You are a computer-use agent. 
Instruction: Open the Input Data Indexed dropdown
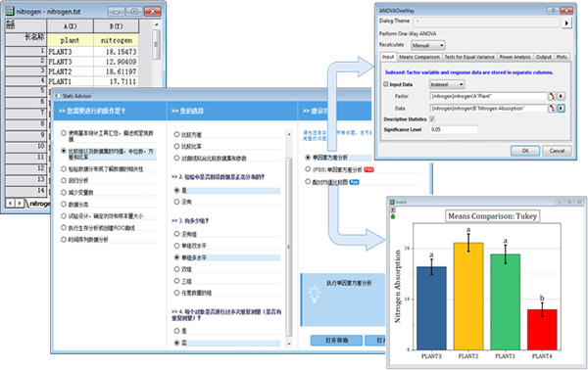tap(447, 84)
